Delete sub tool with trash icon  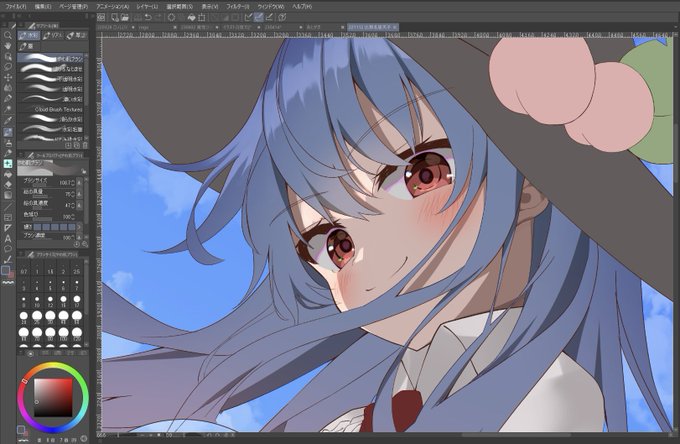point(85,145)
